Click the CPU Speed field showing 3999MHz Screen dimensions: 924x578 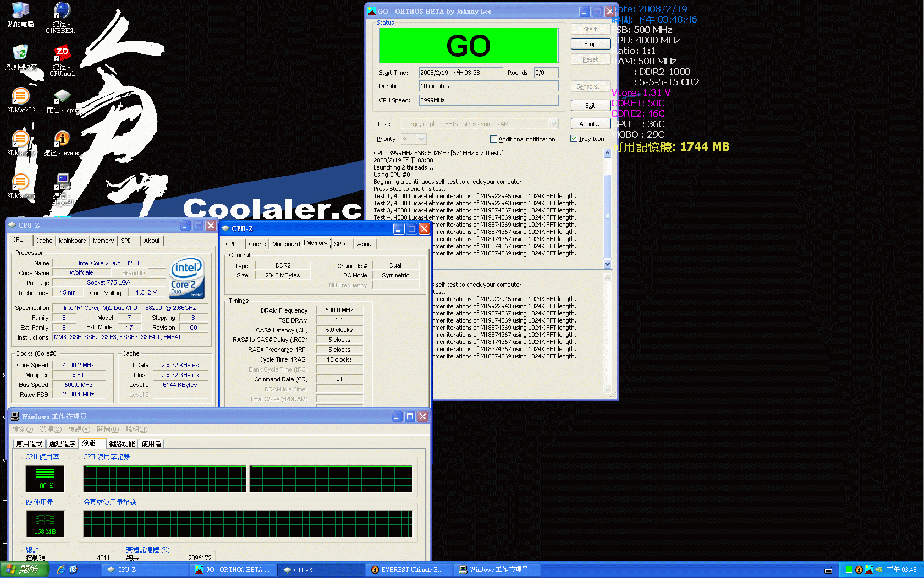488,100
